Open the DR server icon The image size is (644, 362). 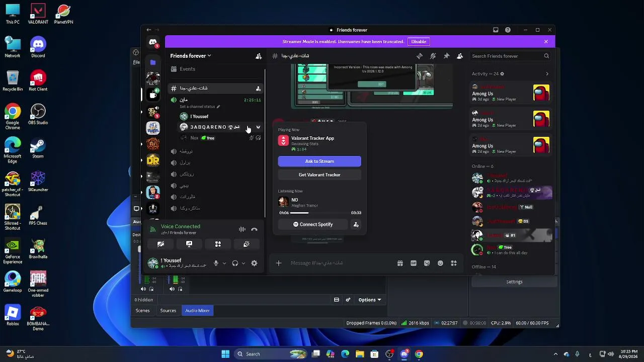153,160
